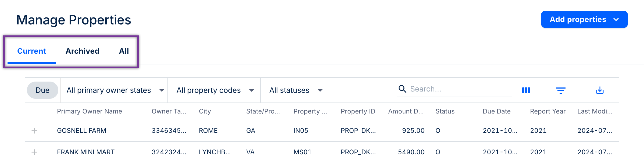The height and width of the screenshot is (161, 644).
Task: Open All statuses dropdown
Action: point(295,90)
